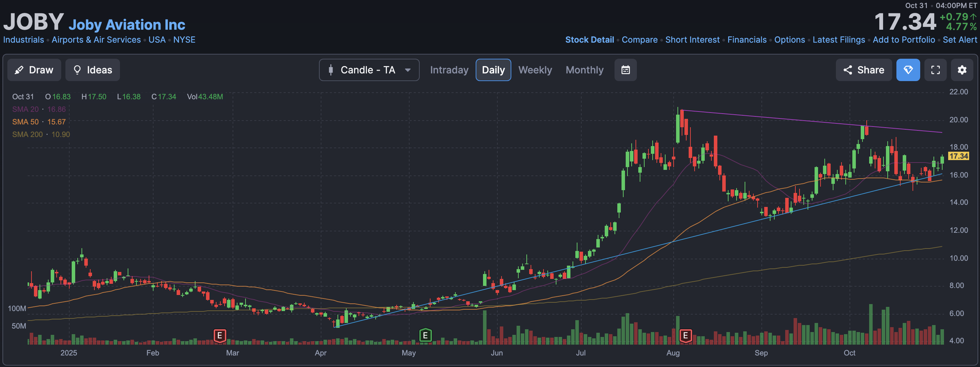Open the Short Interest link

click(x=693, y=40)
